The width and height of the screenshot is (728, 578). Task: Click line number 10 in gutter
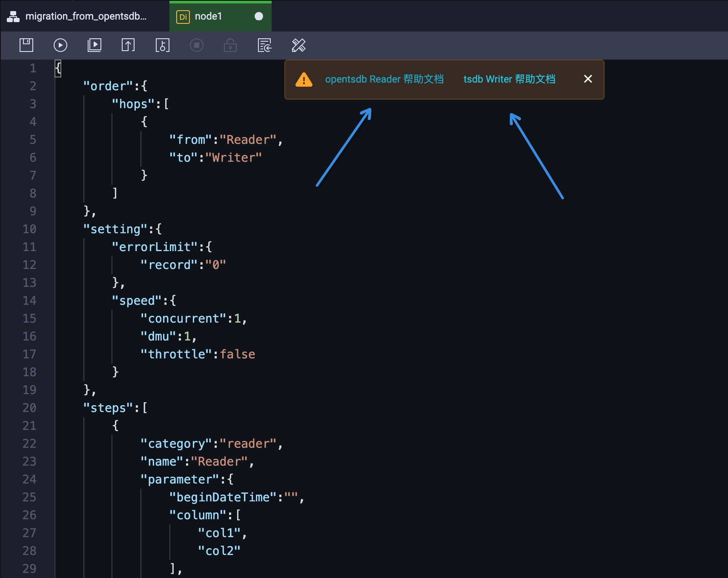click(x=29, y=229)
